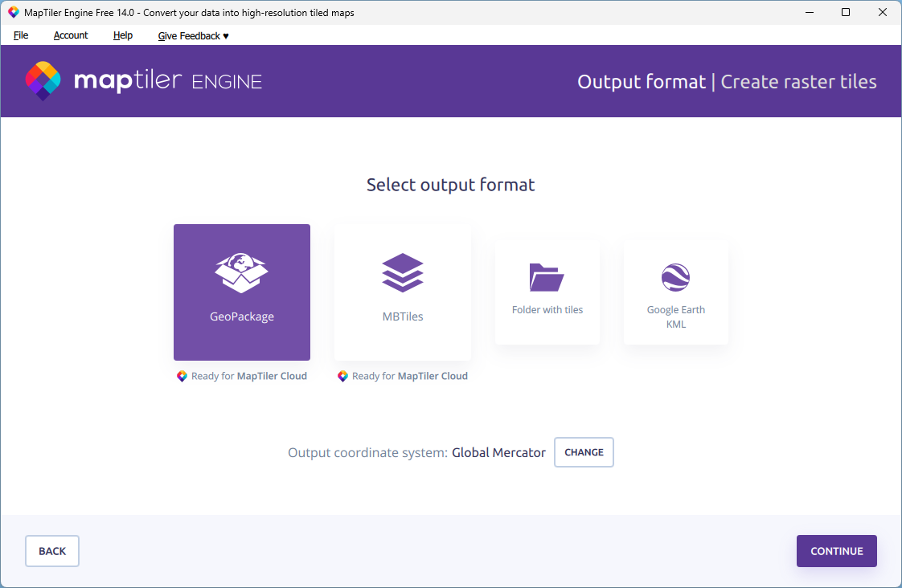Image resolution: width=902 pixels, height=588 pixels.
Task: Click the "Output coordinate system:" label
Action: [367, 452]
